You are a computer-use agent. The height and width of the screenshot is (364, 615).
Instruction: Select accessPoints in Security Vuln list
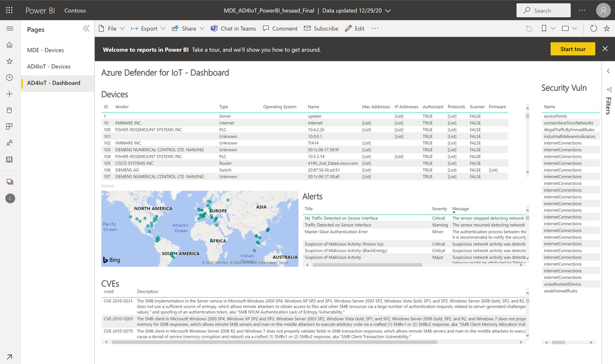coord(571,116)
